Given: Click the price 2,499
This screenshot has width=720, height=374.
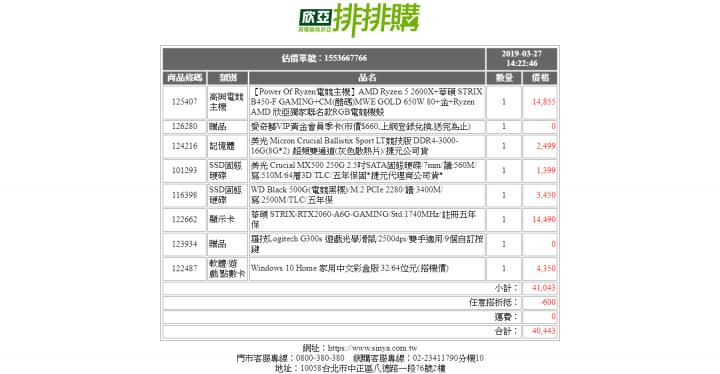Looking at the screenshot, I should pyautogui.click(x=546, y=146).
